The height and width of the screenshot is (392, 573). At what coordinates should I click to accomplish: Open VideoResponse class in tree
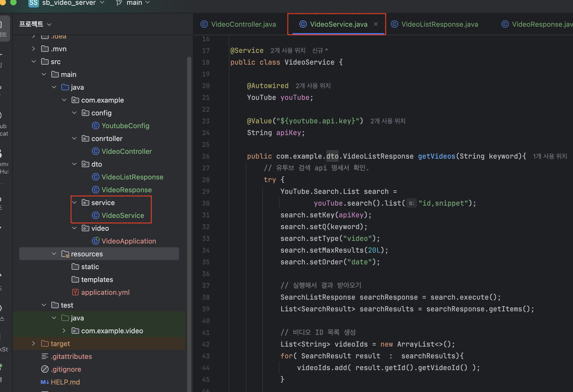click(127, 190)
